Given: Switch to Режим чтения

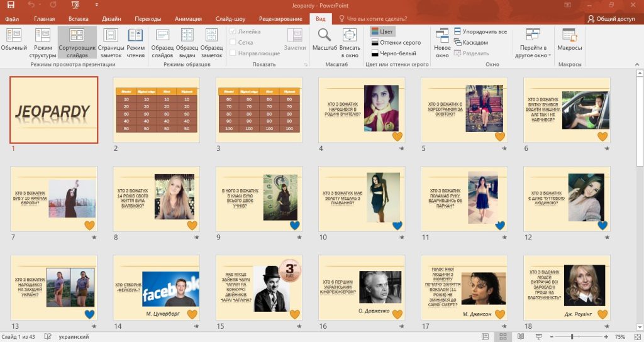Looking at the screenshot, I should coord(136,43).
